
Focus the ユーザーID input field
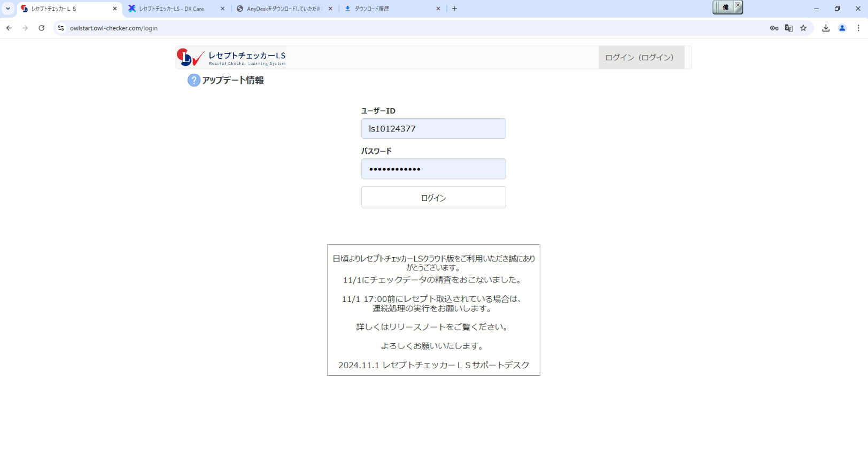pos(433,129)
